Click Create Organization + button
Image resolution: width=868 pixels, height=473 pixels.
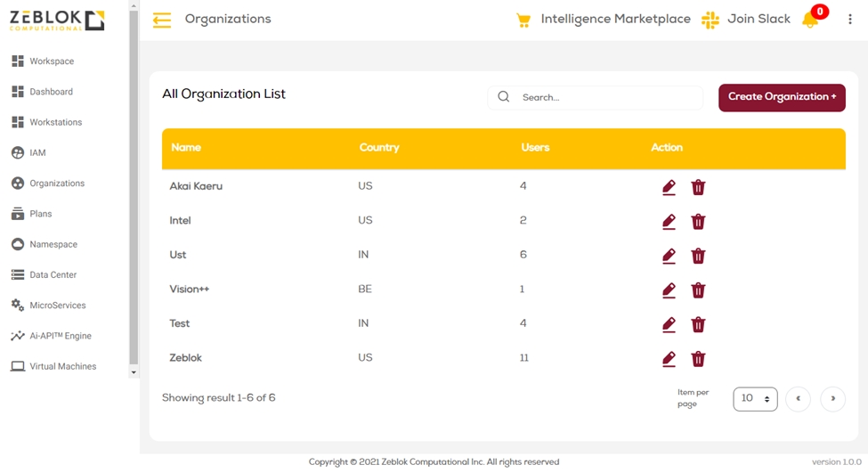click(782, 97)
